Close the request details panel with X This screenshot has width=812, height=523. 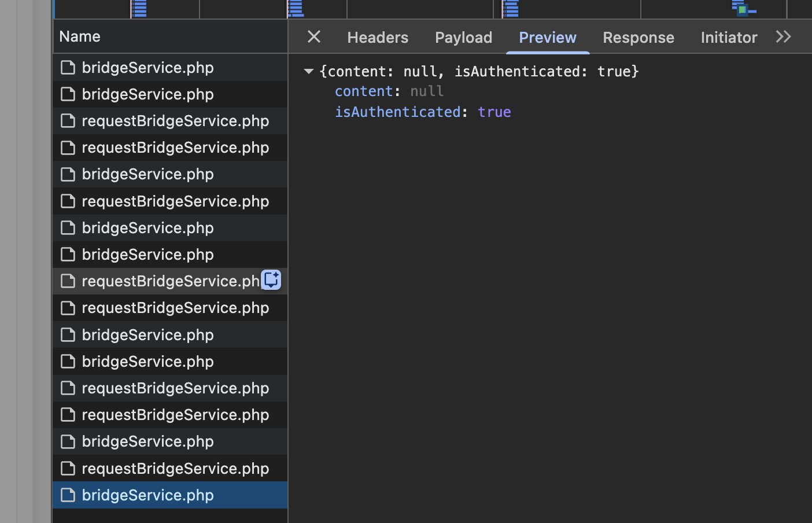click(314, 37)
